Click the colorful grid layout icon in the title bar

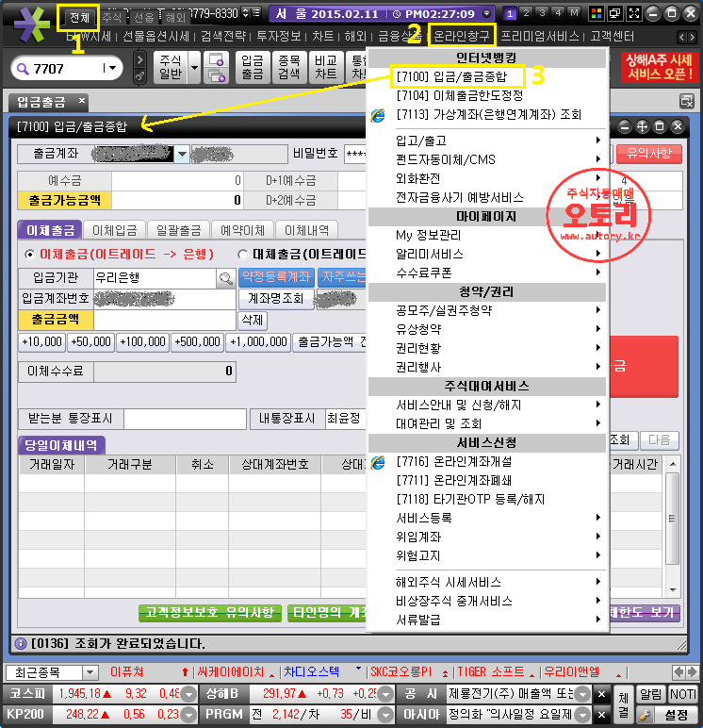pos(597,13)
